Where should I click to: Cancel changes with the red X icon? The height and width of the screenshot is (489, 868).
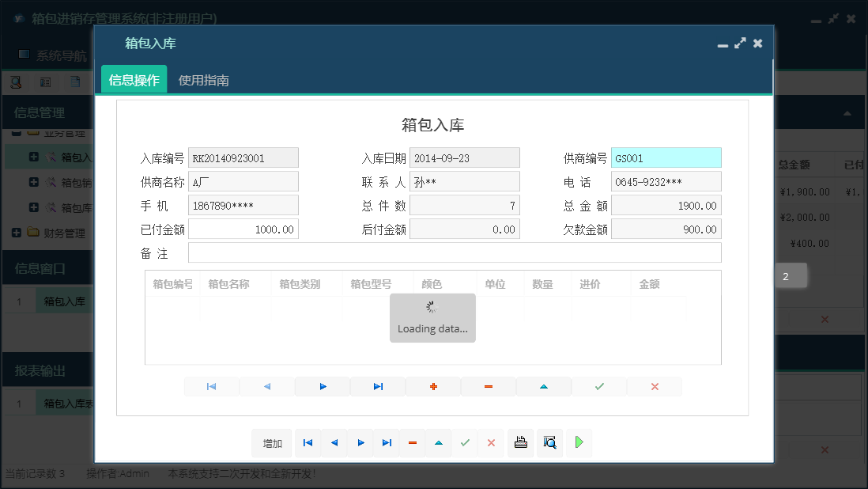pos(655,386)
